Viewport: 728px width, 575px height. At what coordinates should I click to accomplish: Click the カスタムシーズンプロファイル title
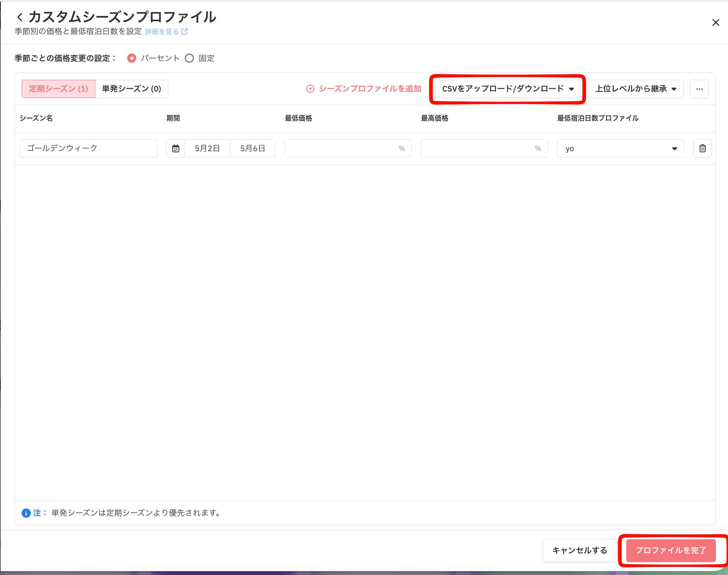coord(122,17)
